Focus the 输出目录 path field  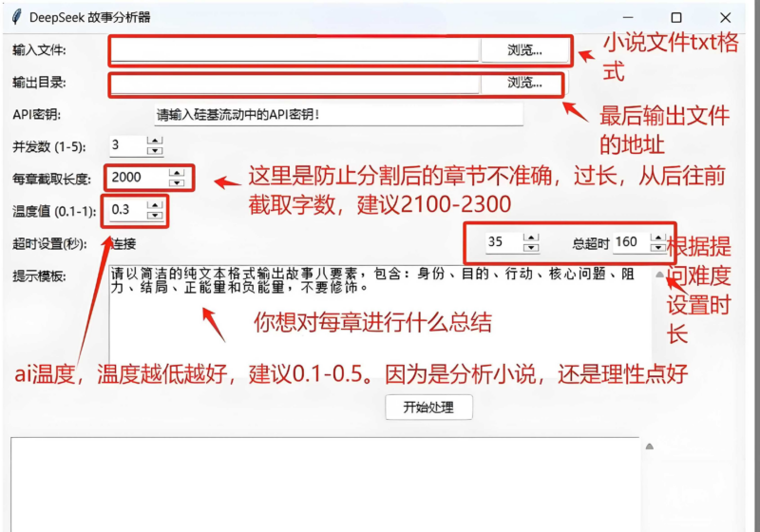coord(294,83)
